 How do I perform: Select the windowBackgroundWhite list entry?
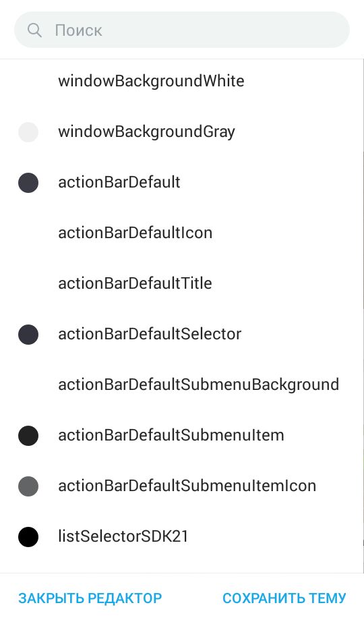(x=181, y=82)
